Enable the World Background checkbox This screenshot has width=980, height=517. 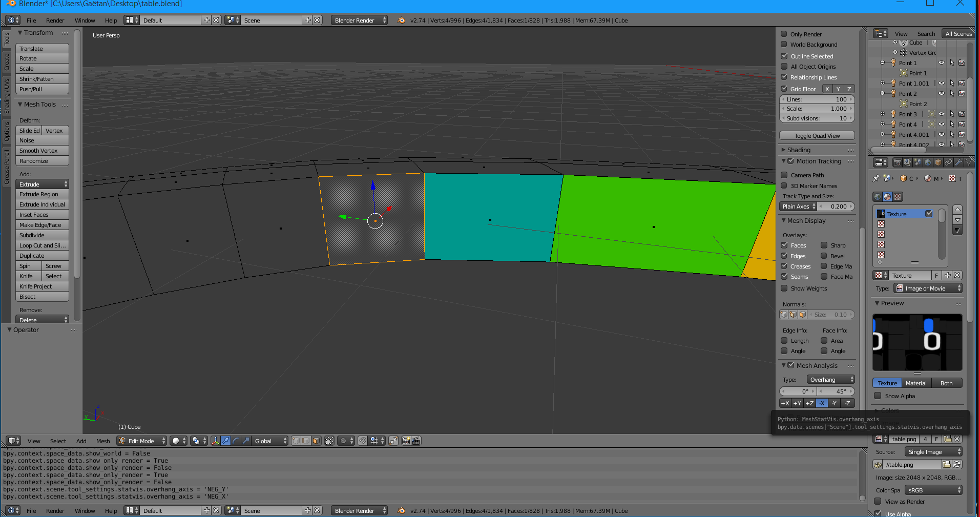click(784, 45)
